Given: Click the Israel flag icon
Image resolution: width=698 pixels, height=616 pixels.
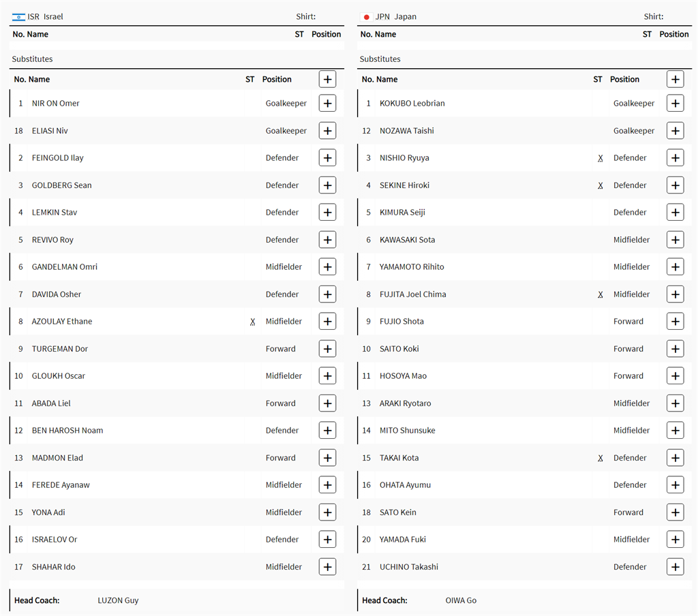Looking at the screenshot, I should tap(18, 17).
